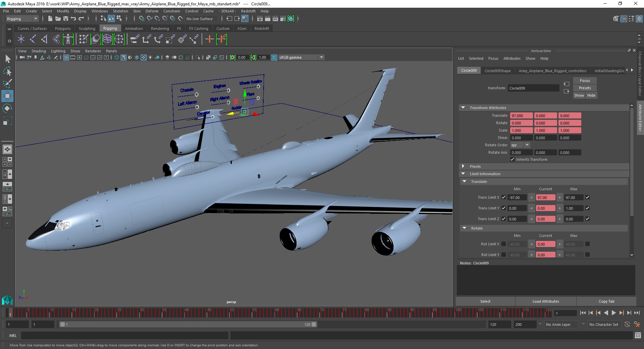Uncheck Trans Limit Z min checkbox
Image resolution: width=644 pixels, height=349 pixels.
pos(503,219)
